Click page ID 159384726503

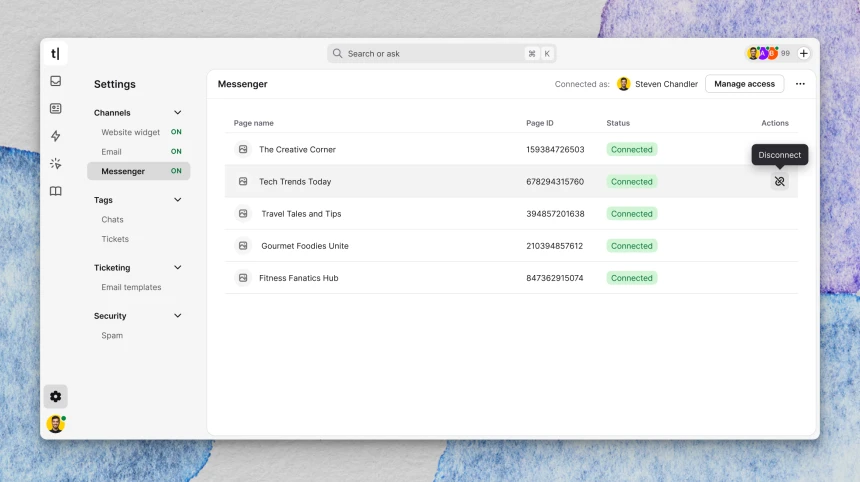[x=555, y=149]
